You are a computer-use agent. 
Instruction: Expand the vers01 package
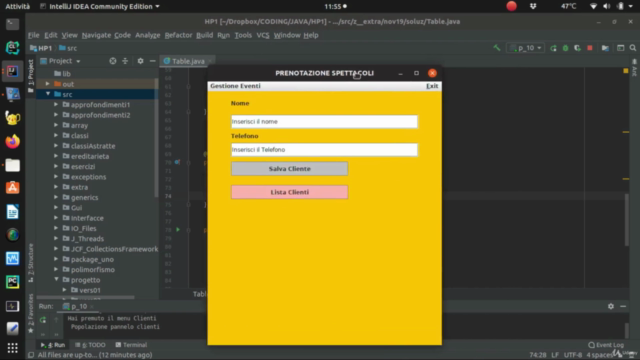click(64, 290)
